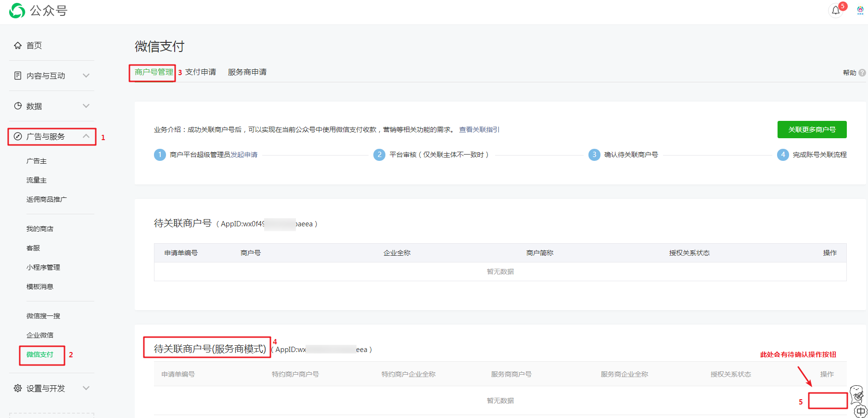Open 首页 in the sidebar
Screen dimensions: 868x418
click(34, 45)
